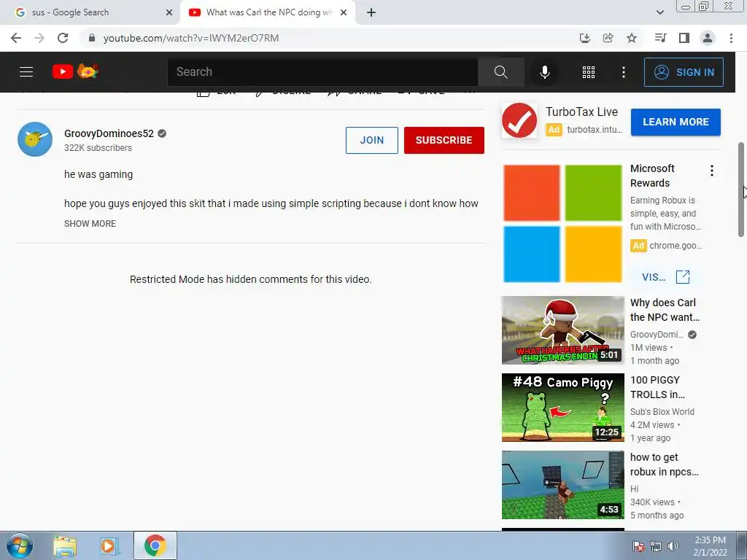
Task: Open the Windows Start orb
Action: point(20,546)
